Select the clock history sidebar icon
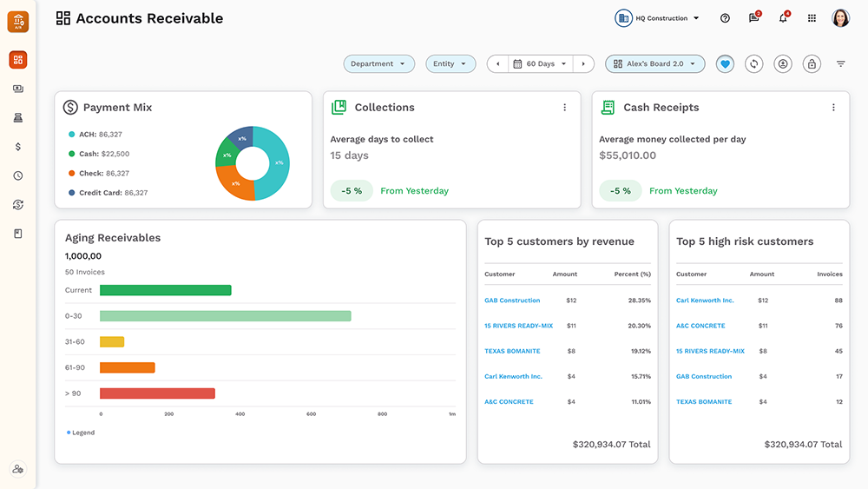This screenshot has width=868, height=489. tap(18, 175)
